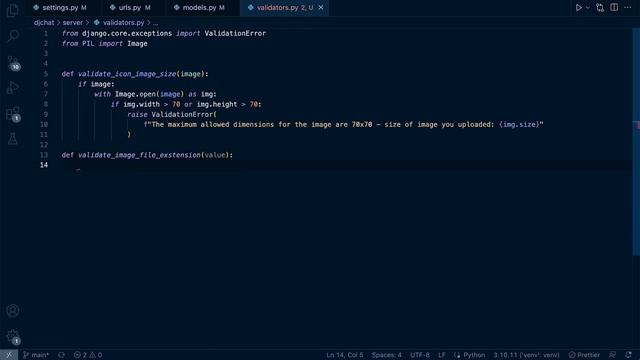Screen dimensions: 640x360
Task: Open Source Control view with 10 changes
Action: click(13, 62)
